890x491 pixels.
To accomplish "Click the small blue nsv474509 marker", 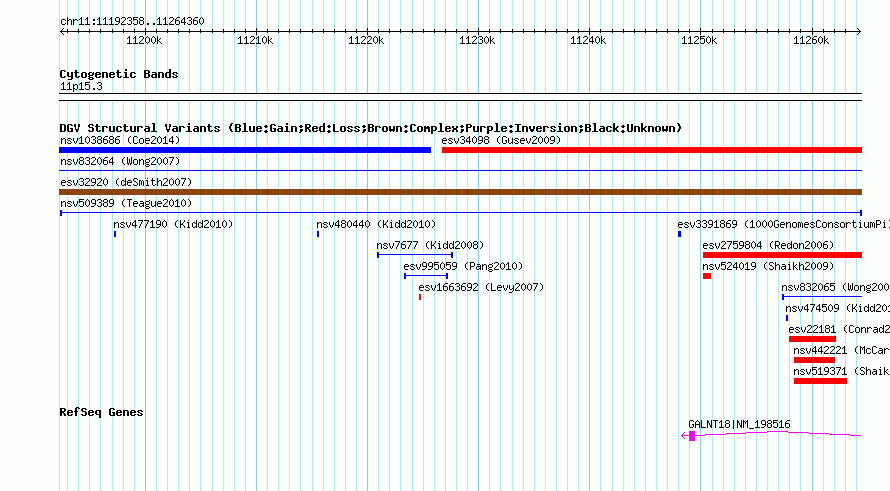I will coord(787,318).
